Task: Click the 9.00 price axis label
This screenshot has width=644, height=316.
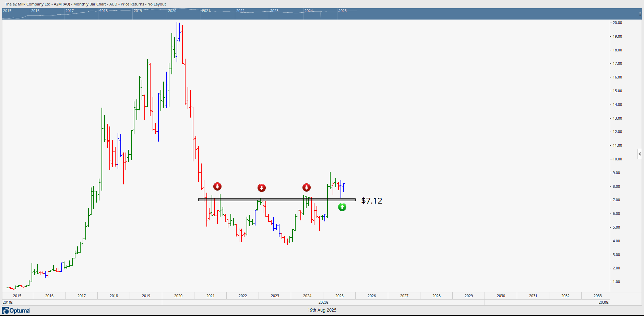Action: pyautogui.click(x=617, y=173)
